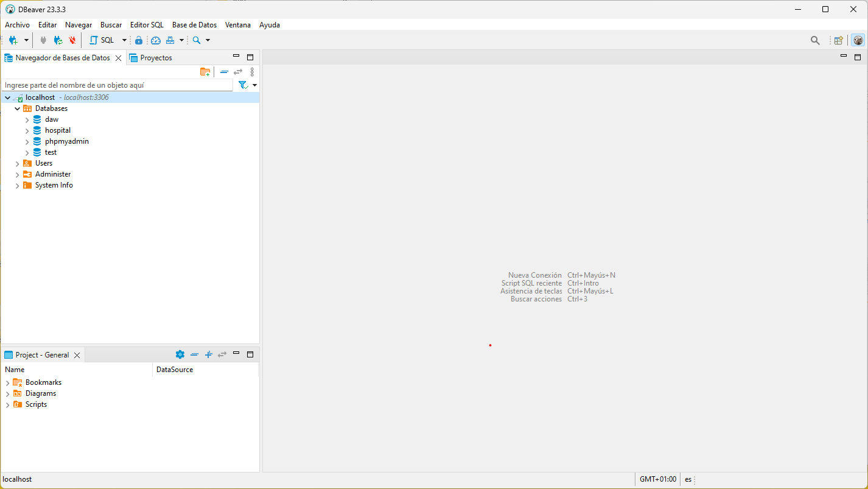Toggle link with editor in Project panel
The width and height of the screenshot is (868, 489).
[x=222, y=354]
